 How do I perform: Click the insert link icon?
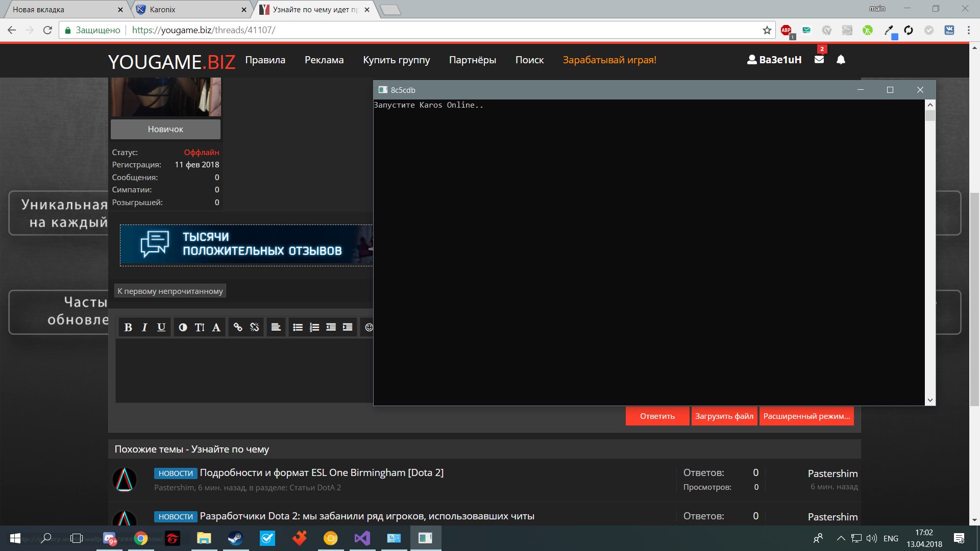point(238,328)
